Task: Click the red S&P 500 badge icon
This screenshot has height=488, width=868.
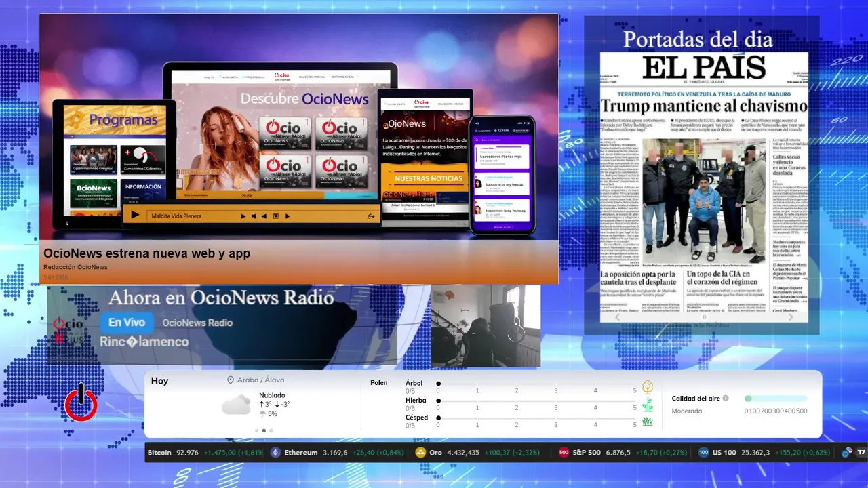Action: pyautogui.click(x=564, y=453)
